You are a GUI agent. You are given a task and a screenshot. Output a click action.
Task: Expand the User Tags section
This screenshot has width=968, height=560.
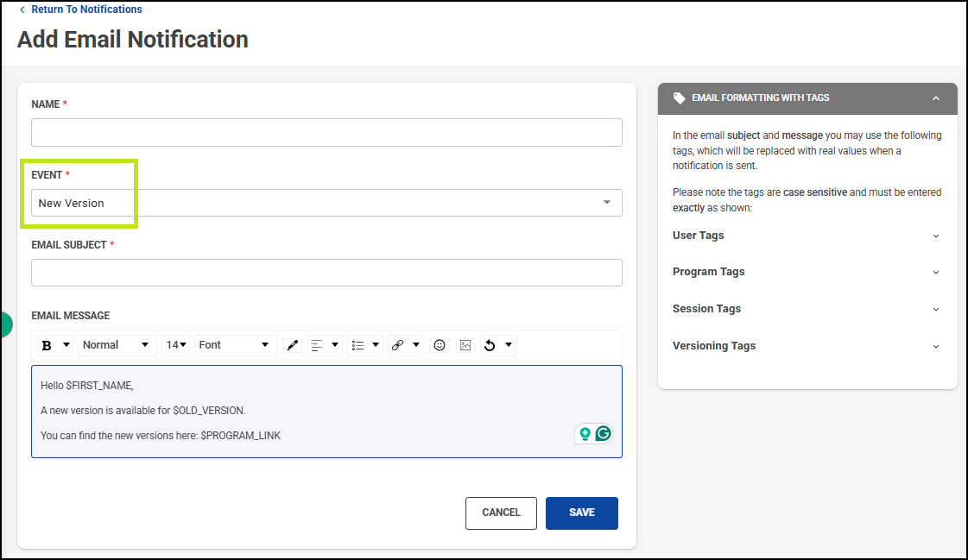pyautogui.click(x=807, y=236)
